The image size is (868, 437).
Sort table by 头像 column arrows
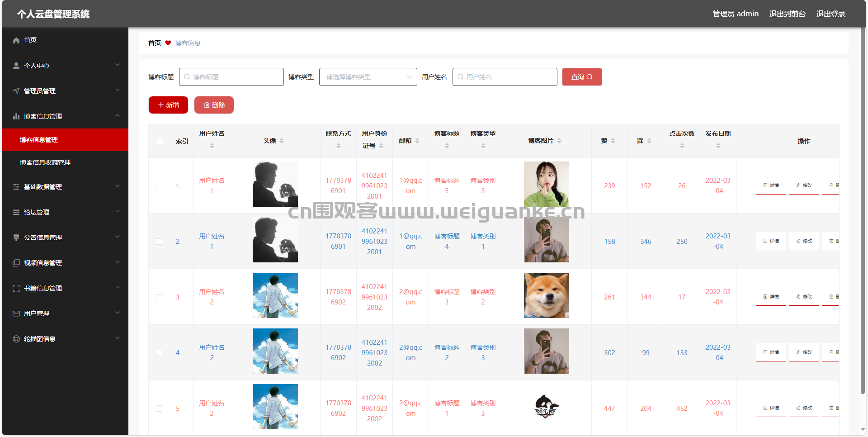pyautogui.click(x=282, y=141)
